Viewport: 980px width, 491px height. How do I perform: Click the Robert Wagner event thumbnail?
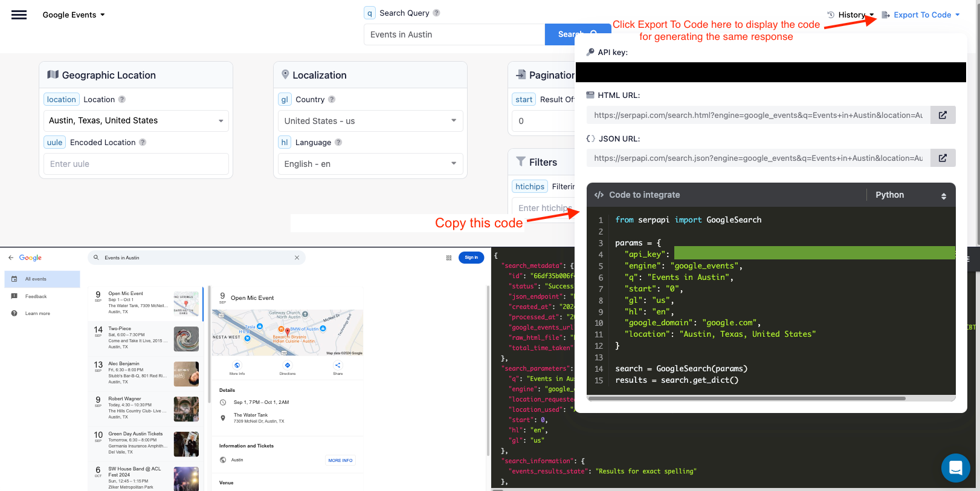tap(186, 409)
